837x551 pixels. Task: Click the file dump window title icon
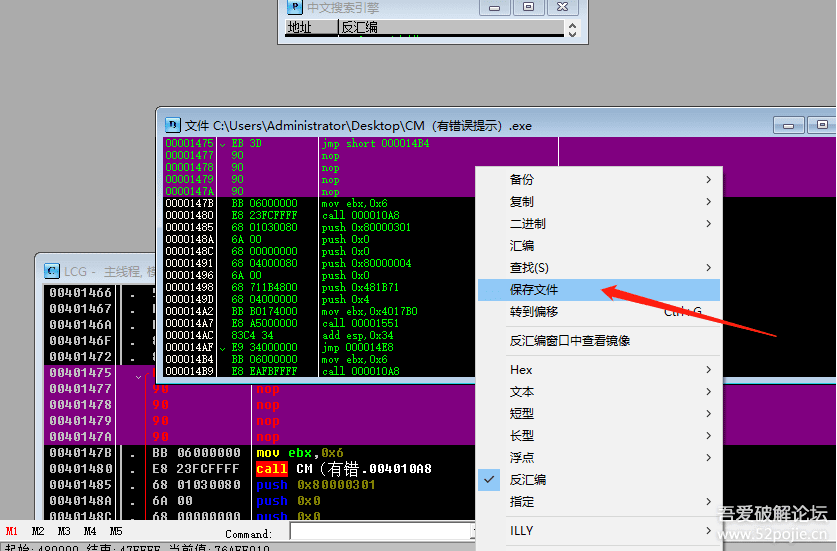click(172, 125)
